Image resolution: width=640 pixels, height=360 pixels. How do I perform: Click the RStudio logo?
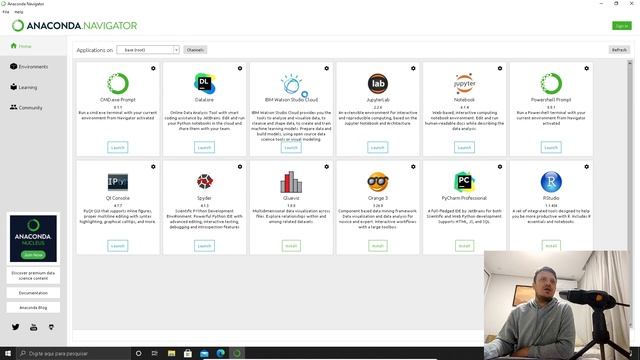[x=551, y=182]
